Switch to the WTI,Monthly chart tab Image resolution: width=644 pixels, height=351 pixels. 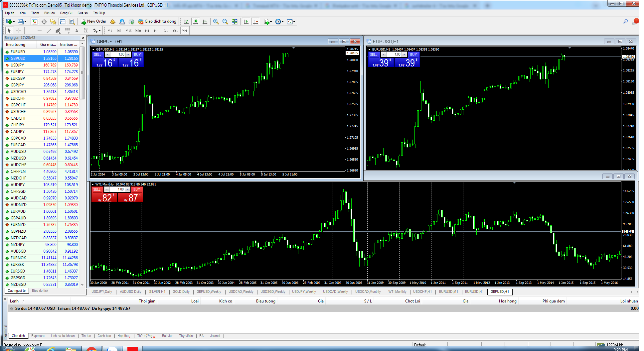tap(397, 292)
